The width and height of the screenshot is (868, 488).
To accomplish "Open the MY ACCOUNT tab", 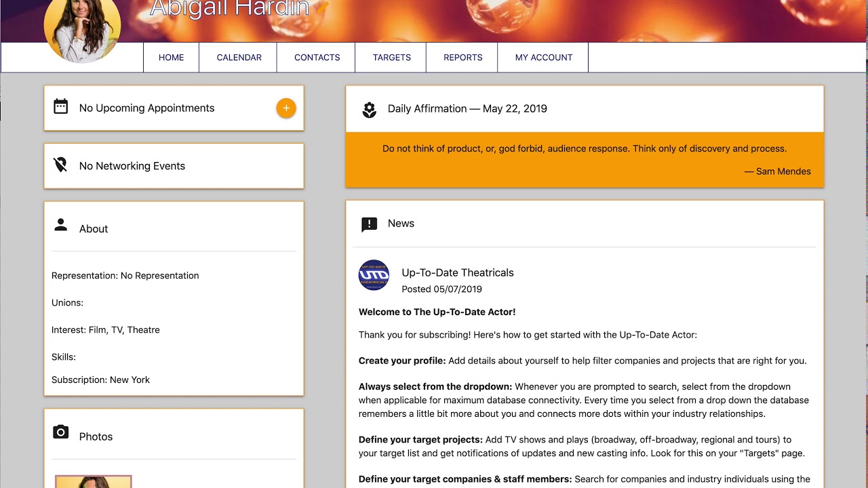I will tap(543, 58).
